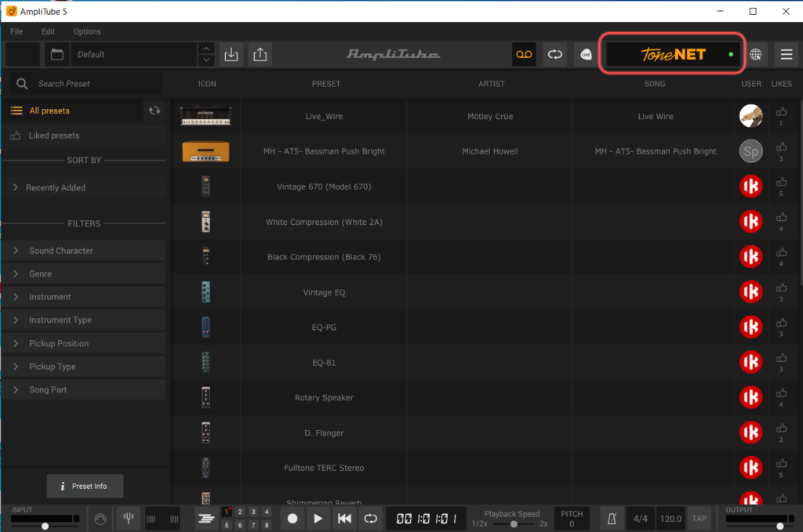The image size is (803, 532).
Task: Open the Options menu
Action: click(x=87, y=31)
